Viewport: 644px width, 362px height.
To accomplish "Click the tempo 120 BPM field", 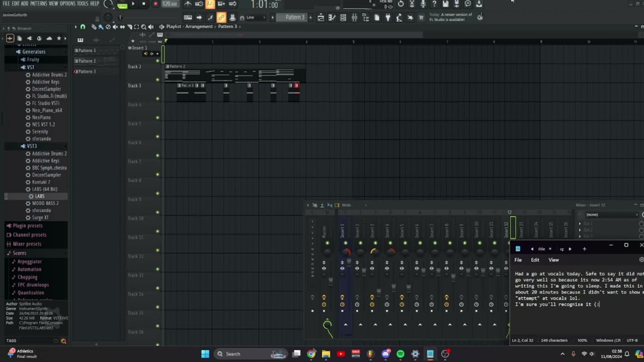I will click(170, 4).
